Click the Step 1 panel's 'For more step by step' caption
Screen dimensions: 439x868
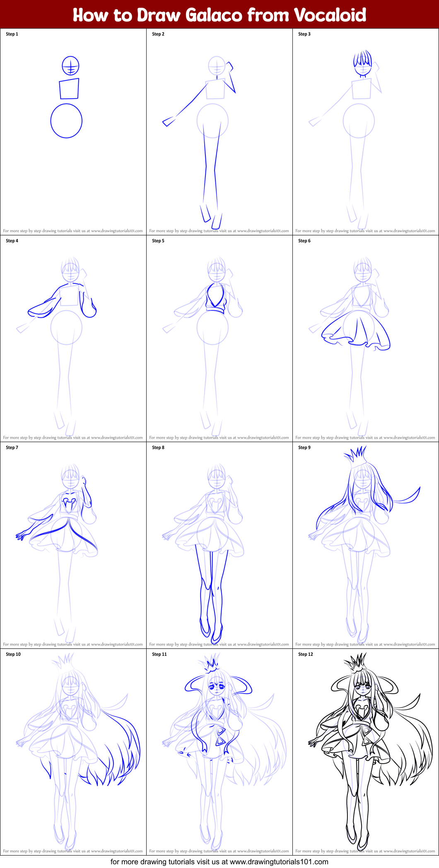pyautogui.click(x=73, y=231)
